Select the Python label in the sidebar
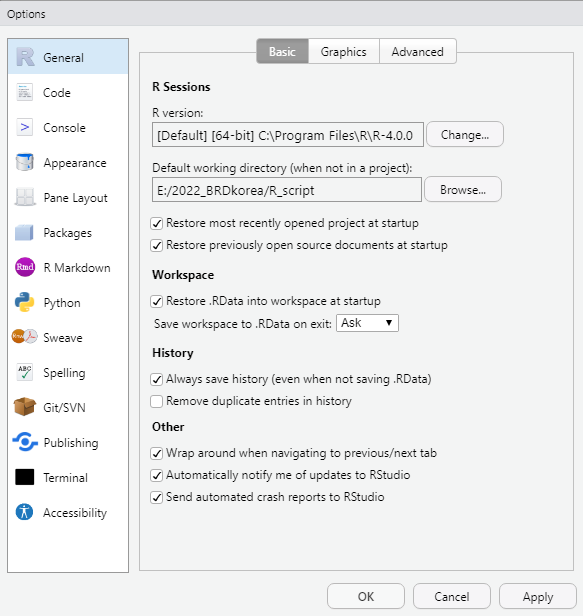 pyautogui.click(x=62, y=302)
